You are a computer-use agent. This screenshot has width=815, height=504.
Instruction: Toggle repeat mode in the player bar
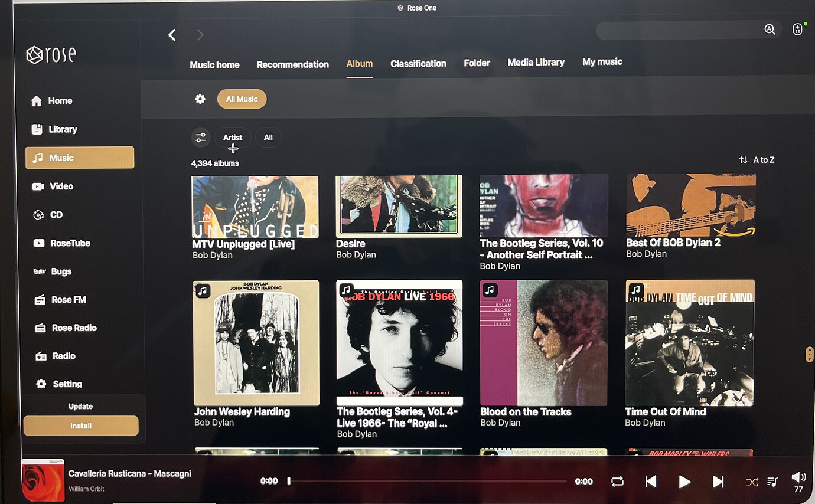coord(617,482)
